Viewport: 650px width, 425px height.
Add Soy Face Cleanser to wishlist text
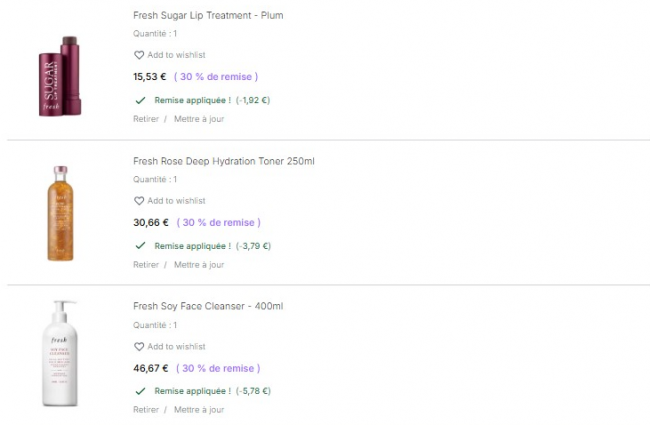tap(176, 347)
